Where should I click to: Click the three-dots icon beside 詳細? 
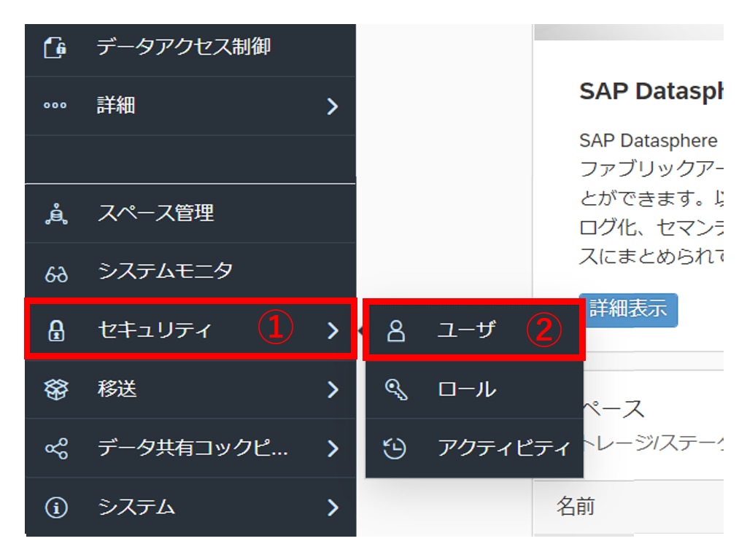pyautogui.click(x=55, y=106)
